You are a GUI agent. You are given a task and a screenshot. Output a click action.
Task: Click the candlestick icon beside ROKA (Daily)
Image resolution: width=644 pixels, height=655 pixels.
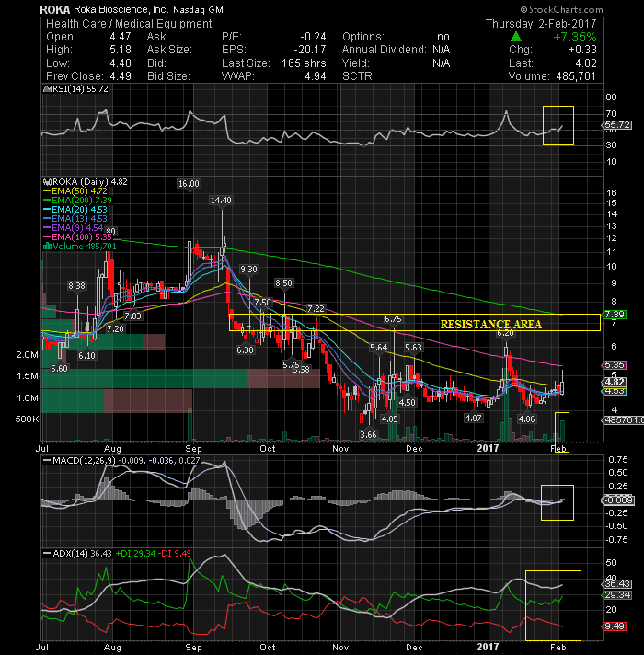[x=47, y=182]
